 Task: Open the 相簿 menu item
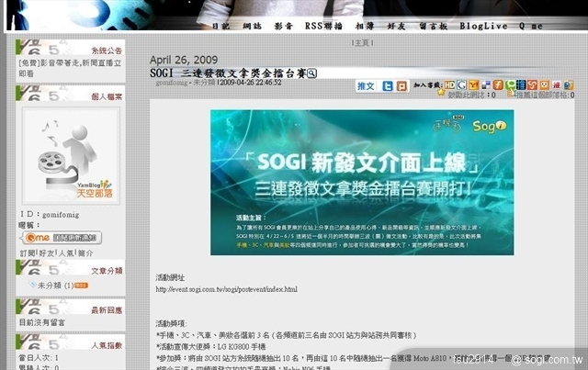click(x=365, y=26)
